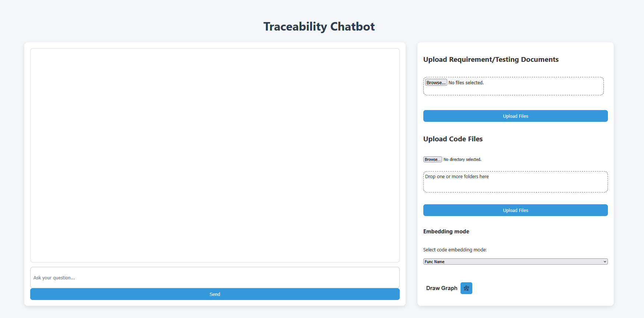Click the 'Embedding mode' section heading
The width and height of the screenshot is (644, 318).
point(446,232)
